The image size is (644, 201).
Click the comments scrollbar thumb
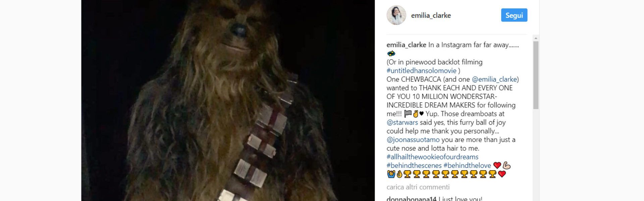coord(536,75)
